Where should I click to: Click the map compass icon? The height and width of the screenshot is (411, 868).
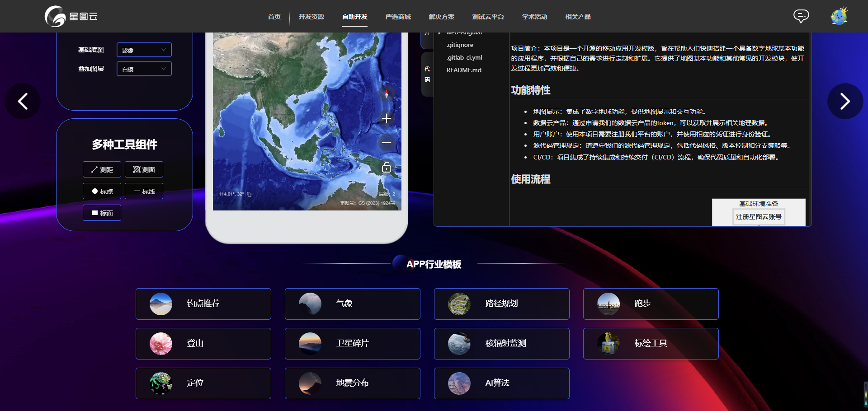coord(387,94)
